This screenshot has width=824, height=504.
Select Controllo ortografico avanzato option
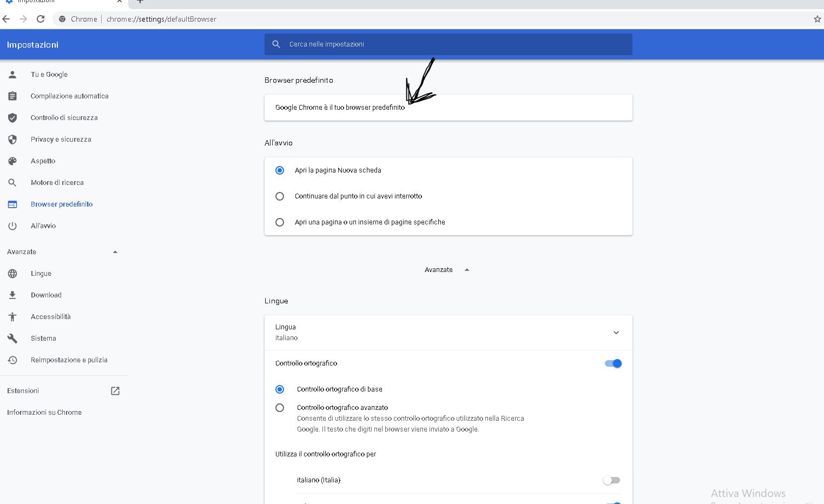pos(280,408)
